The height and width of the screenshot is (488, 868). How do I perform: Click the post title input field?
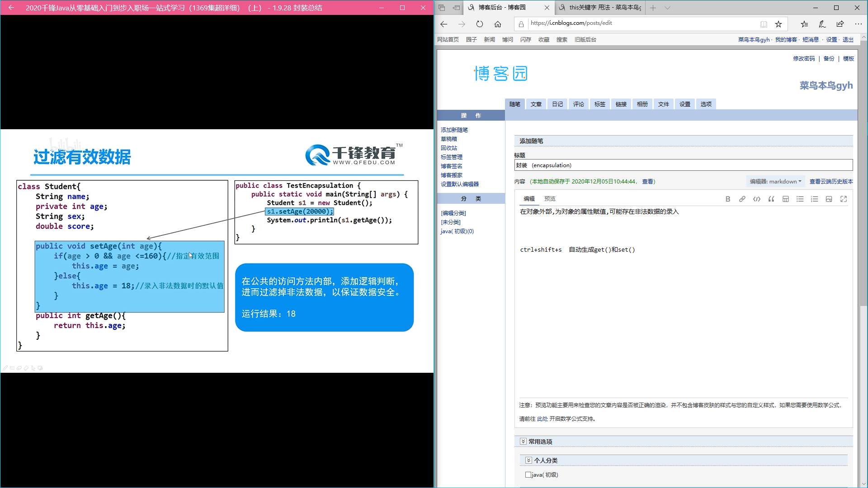[x=683, y=165]
